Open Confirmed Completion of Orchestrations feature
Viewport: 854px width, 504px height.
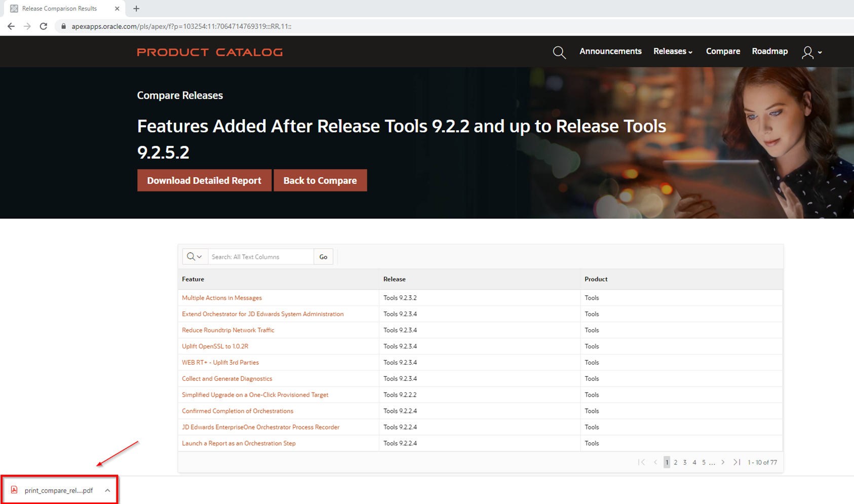pyautogui.click(x=238, y=411)
